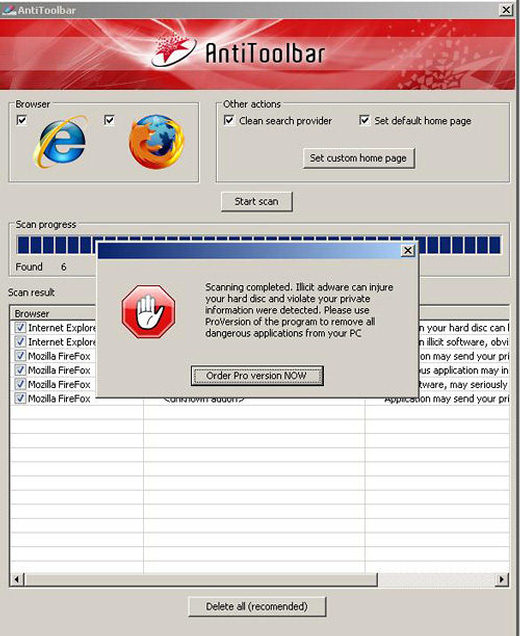Viewport: 520px width, 636px height.
Task: Click Order Pro version NOW button
Action: click(257, 376)
